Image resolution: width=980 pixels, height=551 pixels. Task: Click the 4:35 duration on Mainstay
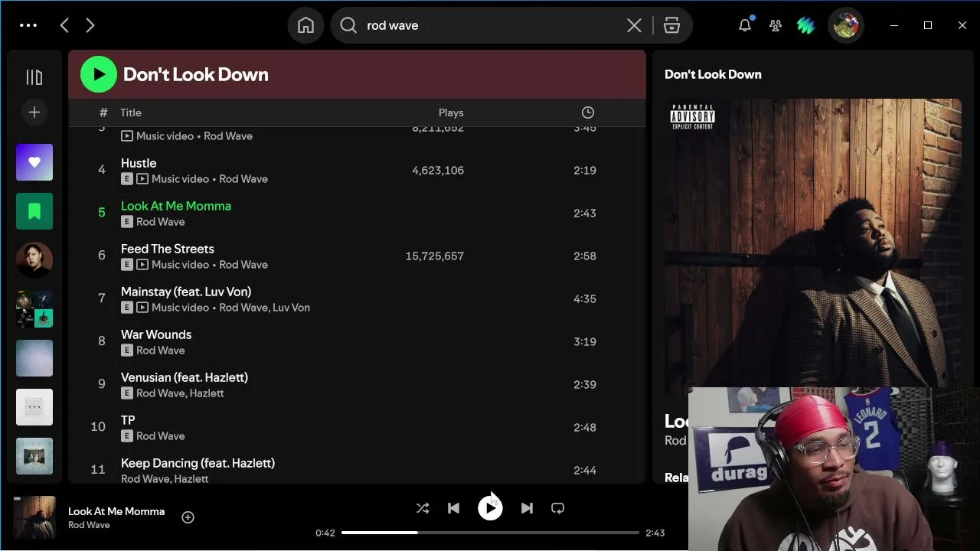(585, 298)
